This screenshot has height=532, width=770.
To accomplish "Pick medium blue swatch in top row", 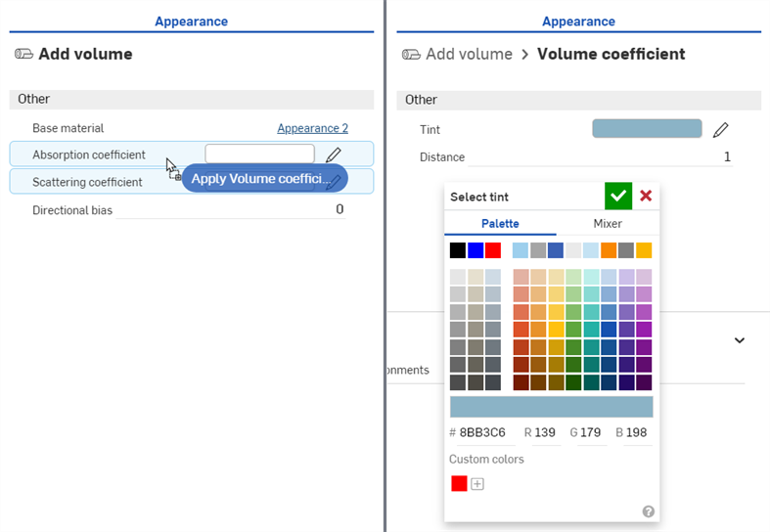I will click(556, 250).
